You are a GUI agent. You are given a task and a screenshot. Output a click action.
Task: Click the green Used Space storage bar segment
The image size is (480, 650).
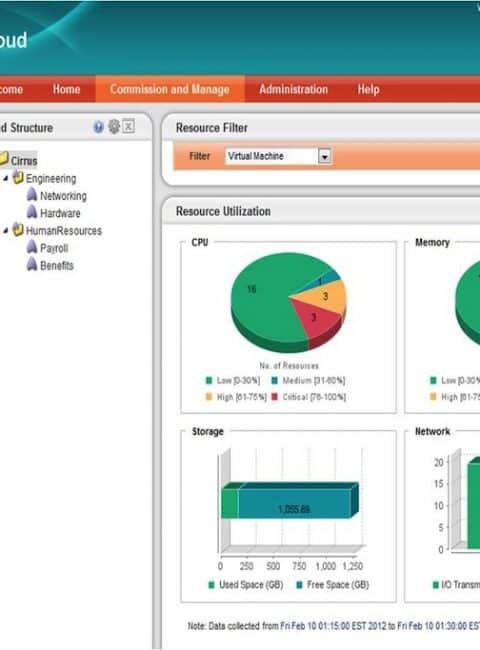click(x=230, y=504)
